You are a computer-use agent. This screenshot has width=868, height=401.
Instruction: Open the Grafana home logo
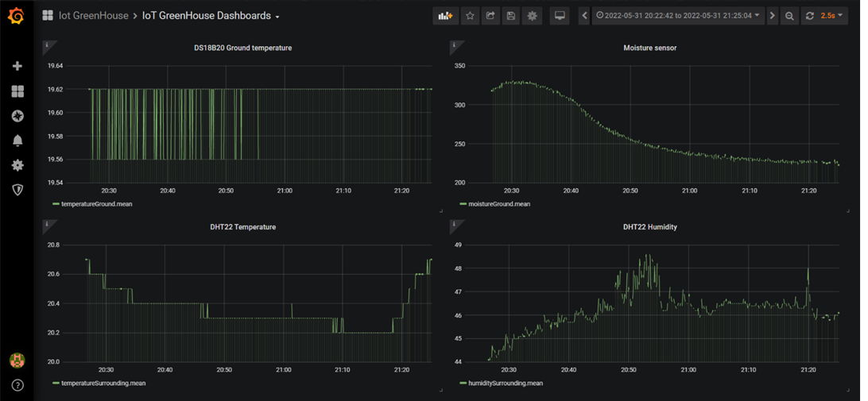click(x=16, y=17)
